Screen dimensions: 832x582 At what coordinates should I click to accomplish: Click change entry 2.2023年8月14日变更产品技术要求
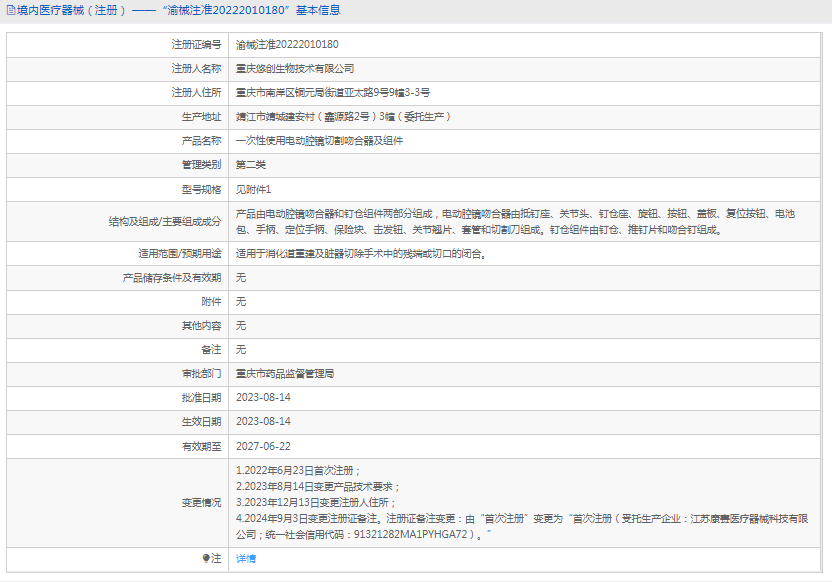tap(318, 487)
